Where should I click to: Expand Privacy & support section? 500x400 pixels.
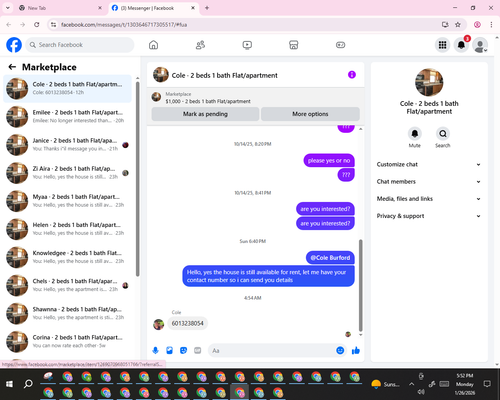[x=429, y=216]
